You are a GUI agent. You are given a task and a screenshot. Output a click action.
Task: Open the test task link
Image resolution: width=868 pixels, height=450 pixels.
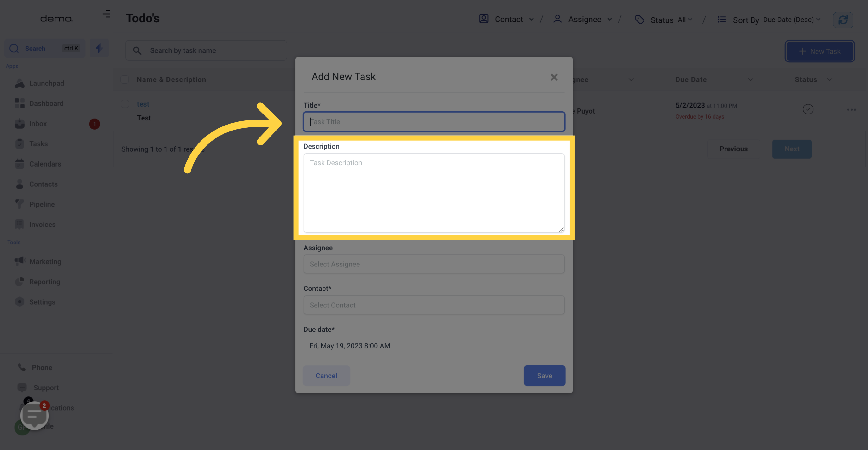143,104
